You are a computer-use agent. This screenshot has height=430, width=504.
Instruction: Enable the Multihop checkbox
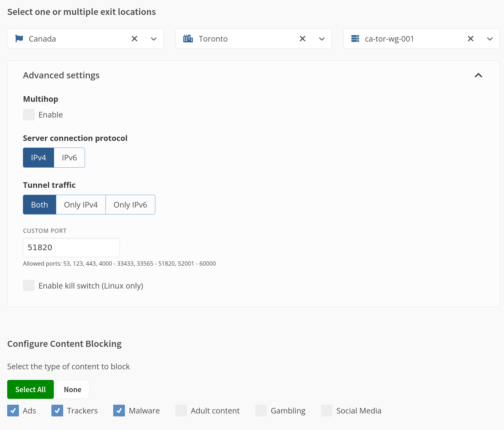(29, 115)
